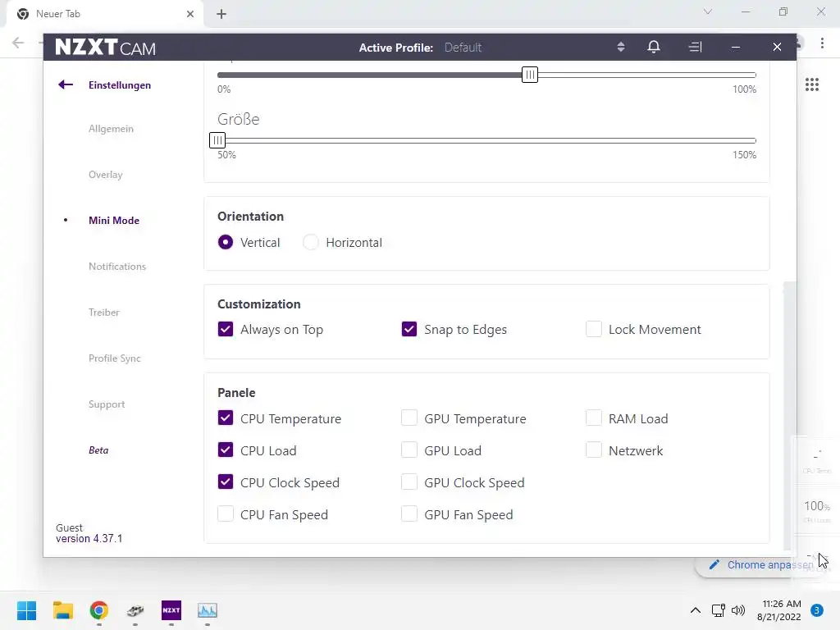
Task: Open network tray icon
Action: point(719,610)
